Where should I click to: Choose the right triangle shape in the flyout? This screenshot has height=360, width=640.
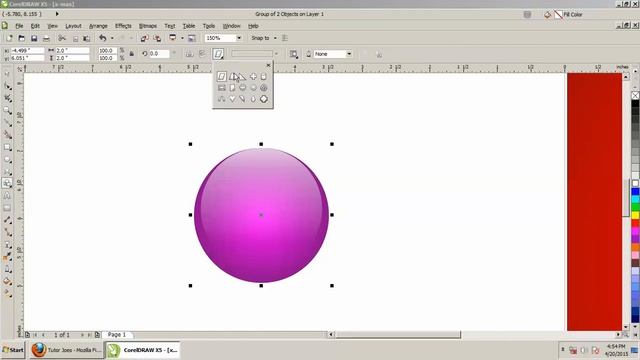click(243, 77)
